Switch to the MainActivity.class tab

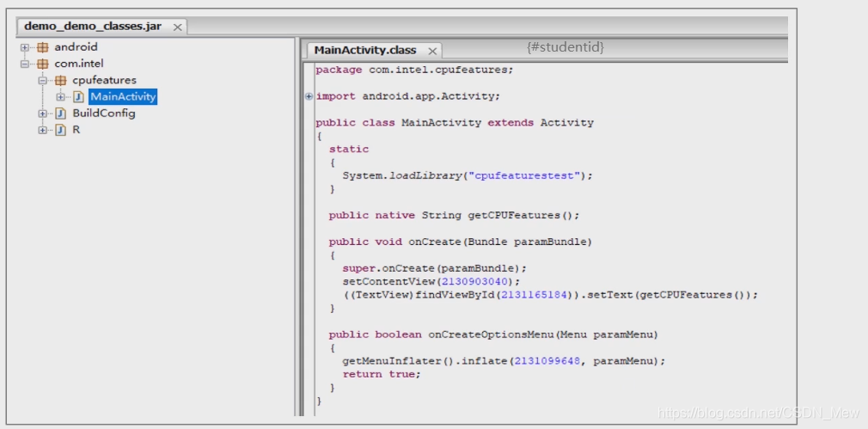[365, 51]
